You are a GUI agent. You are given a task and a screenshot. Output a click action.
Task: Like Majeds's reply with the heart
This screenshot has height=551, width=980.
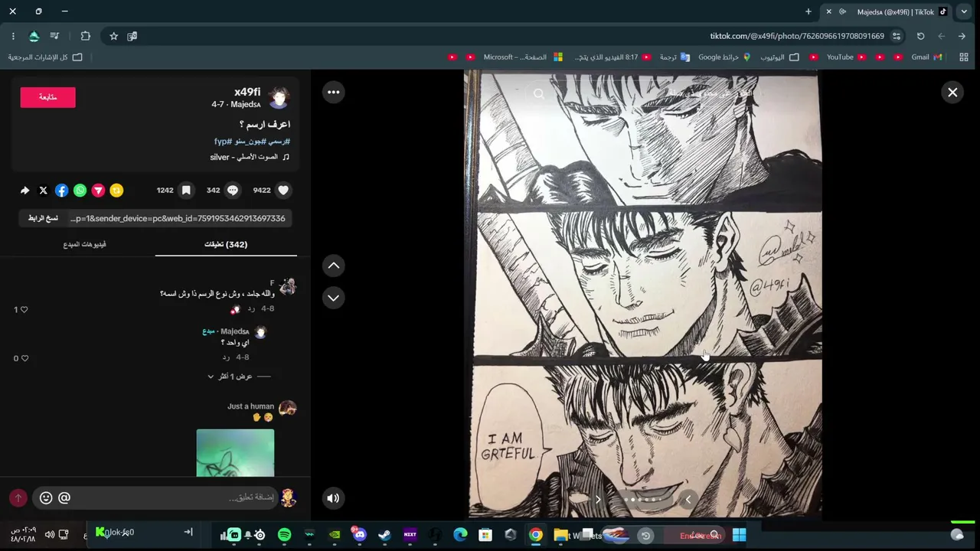pos(24,358)
